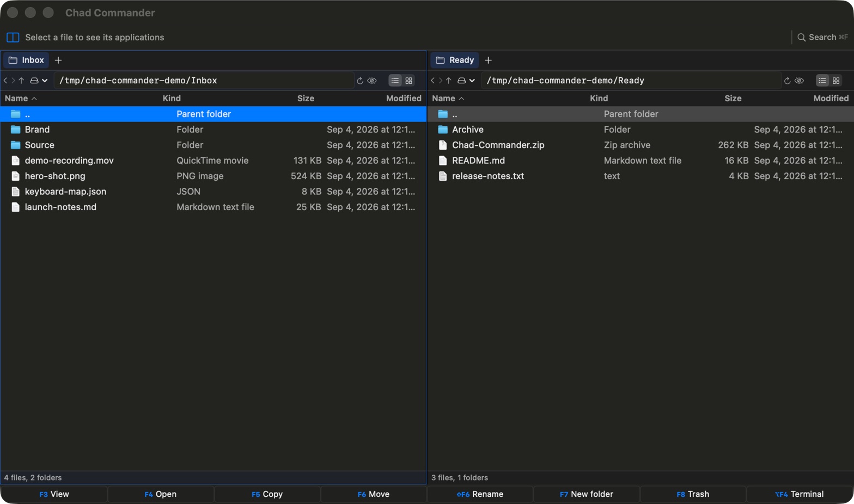Click the Search magnifier icon
Viewport: 854px width, 504px height.
coord(801,38)
